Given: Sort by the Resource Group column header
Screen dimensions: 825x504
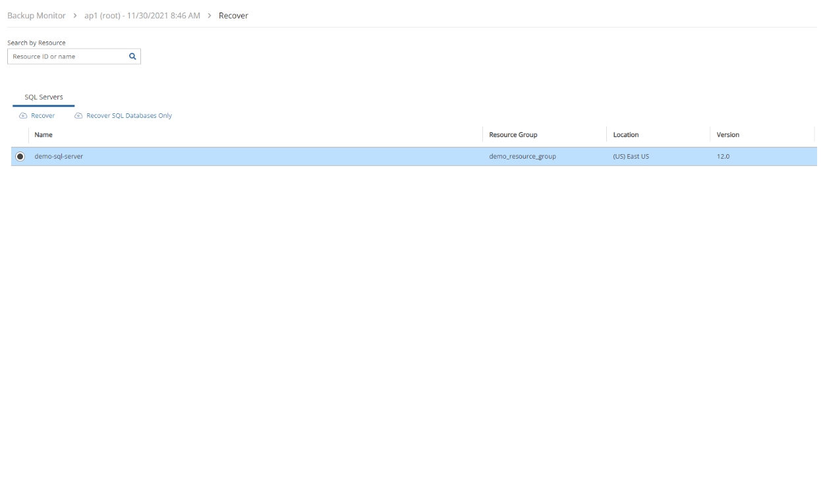Looking at the screenshot, I should point(513,135).
